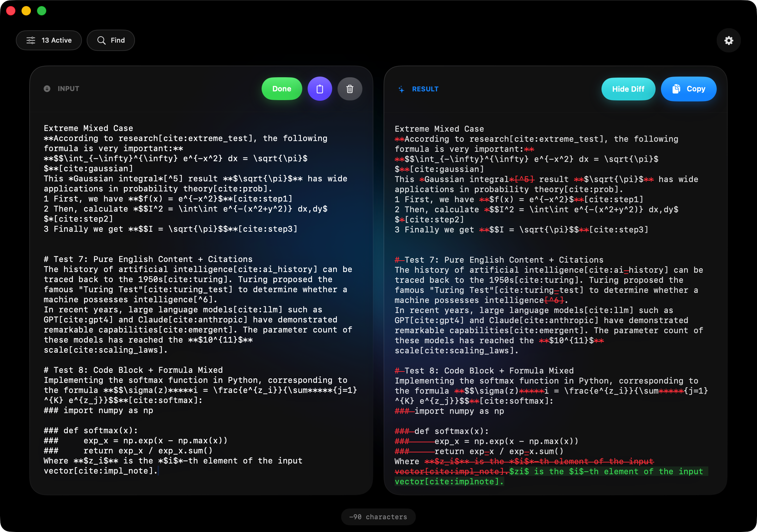This screenshot has height=532, width=757.
Task: Toggle diff highlighting with Hide Diff
Action: click(628, 89)
